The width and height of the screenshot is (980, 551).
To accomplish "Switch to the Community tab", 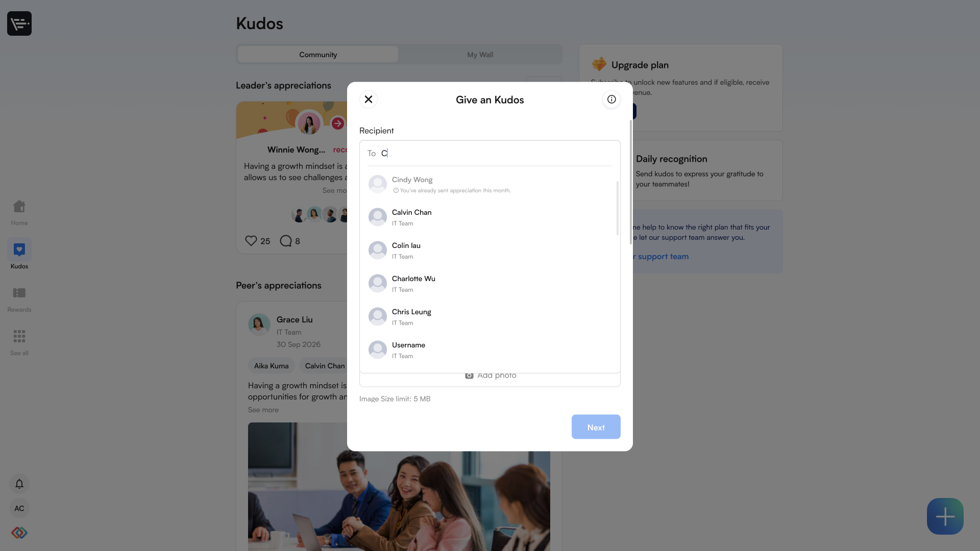I will (x=318, y=55).
